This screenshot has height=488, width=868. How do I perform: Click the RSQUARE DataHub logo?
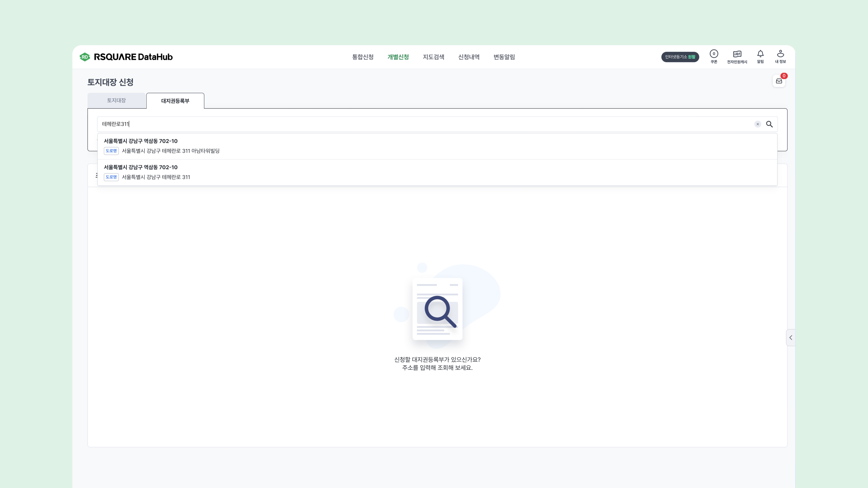[126, 57]
